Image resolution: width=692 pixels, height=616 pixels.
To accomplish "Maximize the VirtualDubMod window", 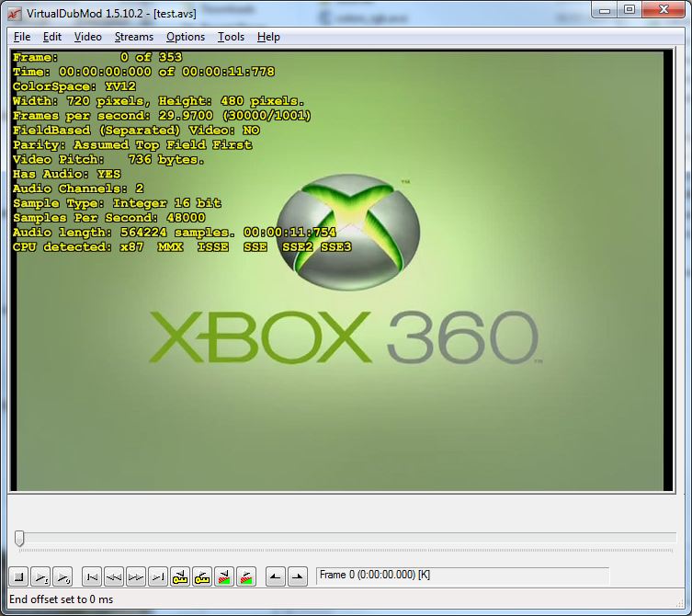I will click(630, 10).
